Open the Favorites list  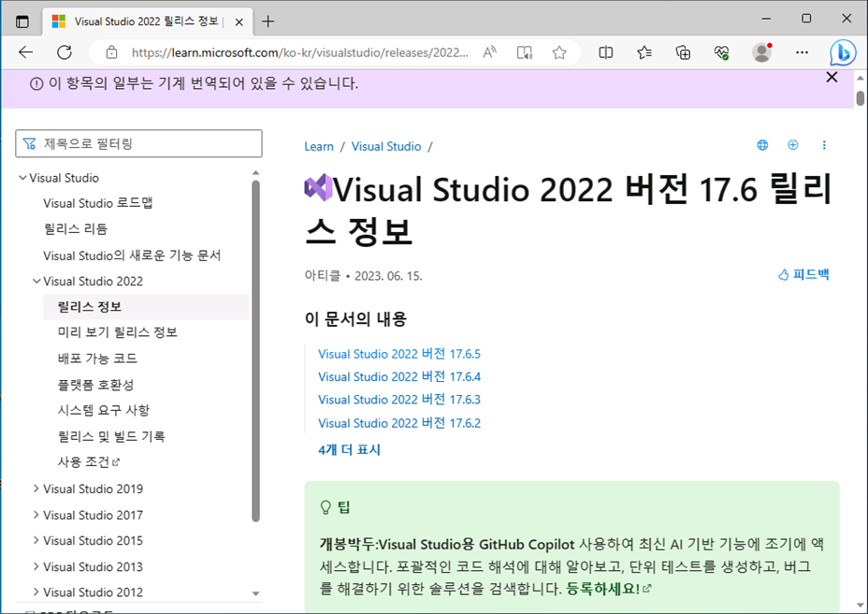click(644, 52)
